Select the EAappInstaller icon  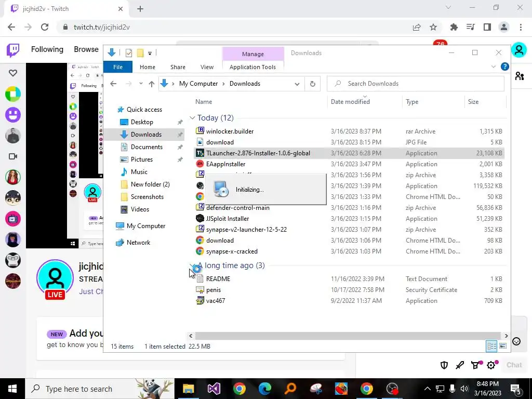tap(200, 164)
